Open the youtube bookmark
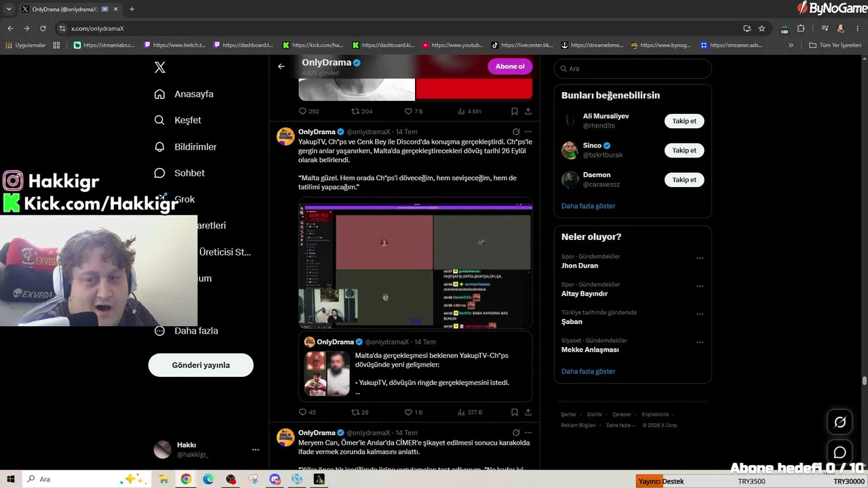This screenshot has height=488, width=868. 452,45
